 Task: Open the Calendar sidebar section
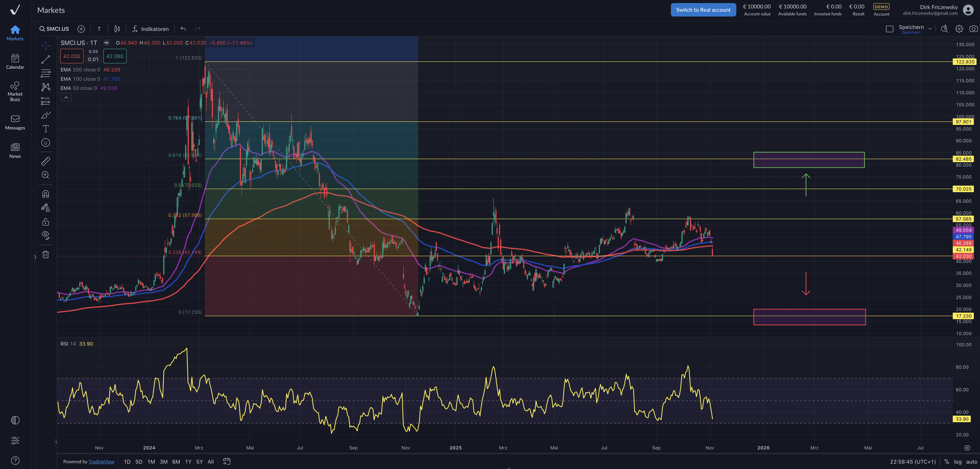click(15, 61)
